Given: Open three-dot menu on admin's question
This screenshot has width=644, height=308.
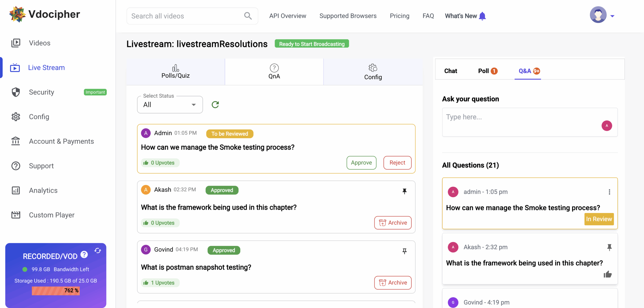Looking at the screenshot, I should (x=609, y=192).
